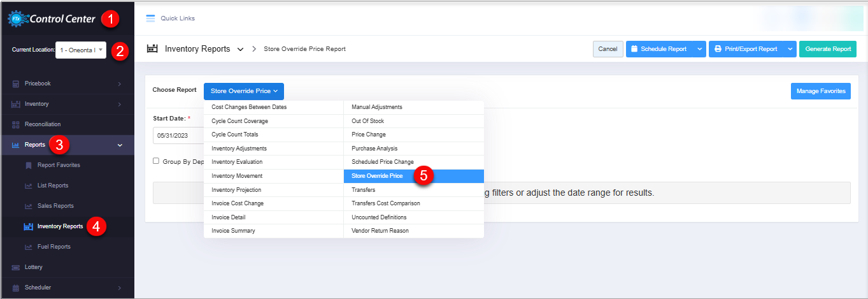Viewport: 868px width, 299px height.
Task: Click the Quick Links hamburger icon
Action: 151,18
